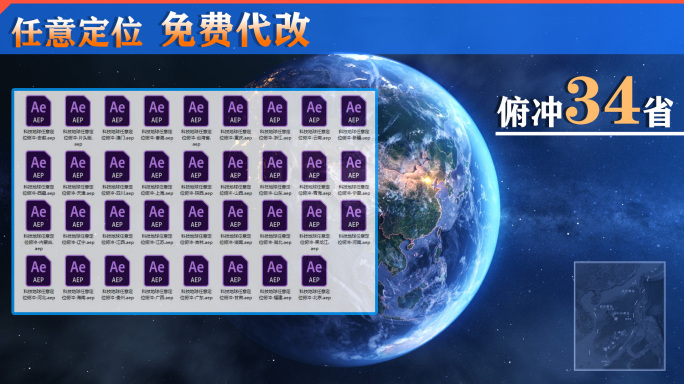Select the 宁夏.aep file icon
The height and width of the screenshot is (384, 684).
tap(354, 167)
